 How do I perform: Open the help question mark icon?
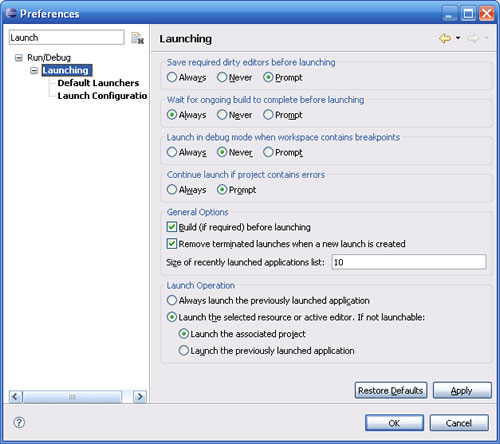19,422
